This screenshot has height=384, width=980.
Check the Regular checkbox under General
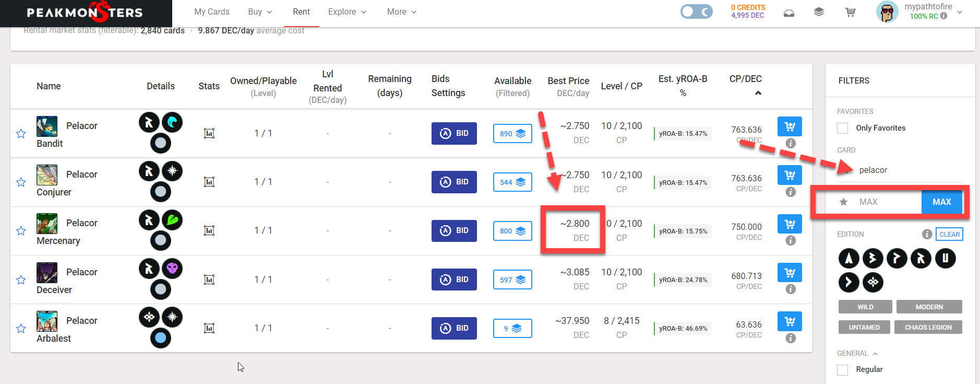coord(842,370)
